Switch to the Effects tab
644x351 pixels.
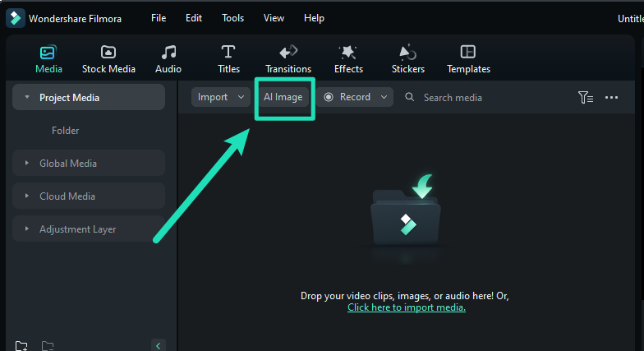point(348,59)
